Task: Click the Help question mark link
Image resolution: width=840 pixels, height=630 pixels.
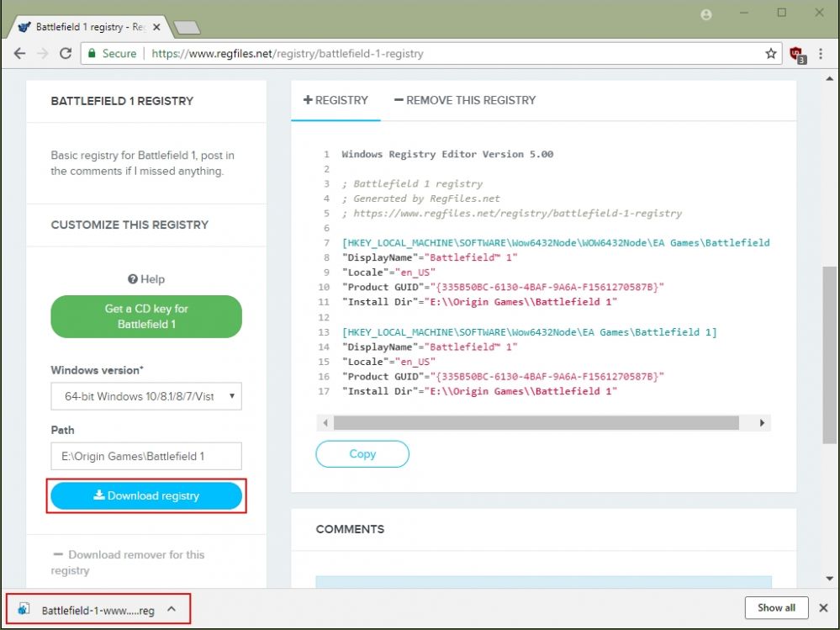Action: tap(146, 279)
